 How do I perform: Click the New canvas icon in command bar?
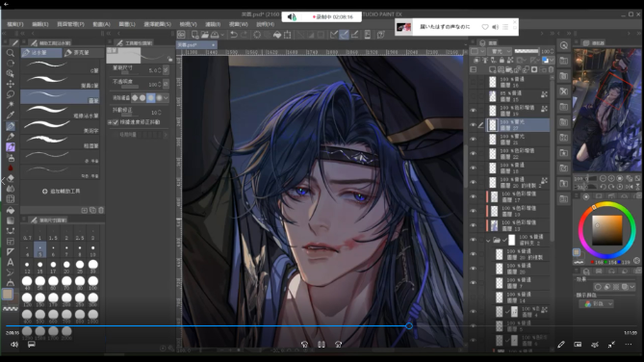click(194, 35)
